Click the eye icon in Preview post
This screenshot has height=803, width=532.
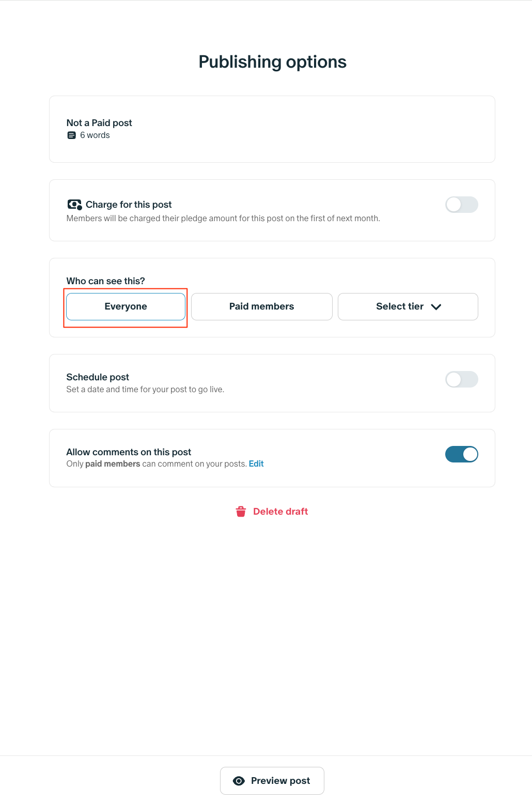tap(239, 781)
